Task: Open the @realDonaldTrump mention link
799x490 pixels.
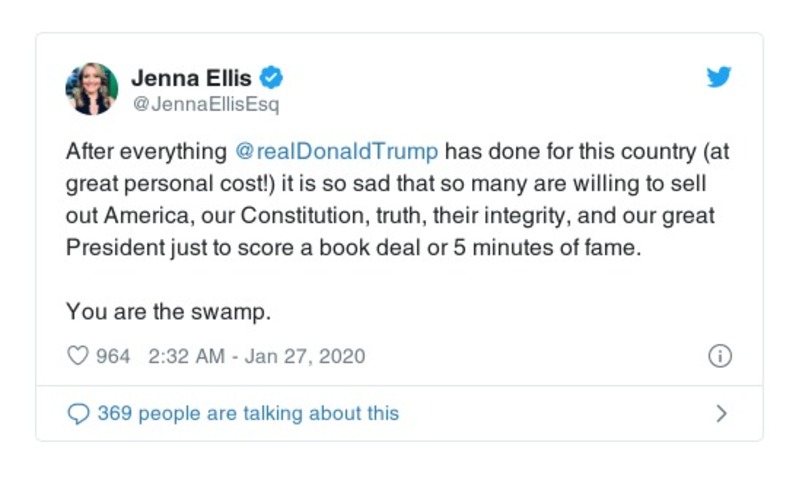Action: [x=336, y=152]
